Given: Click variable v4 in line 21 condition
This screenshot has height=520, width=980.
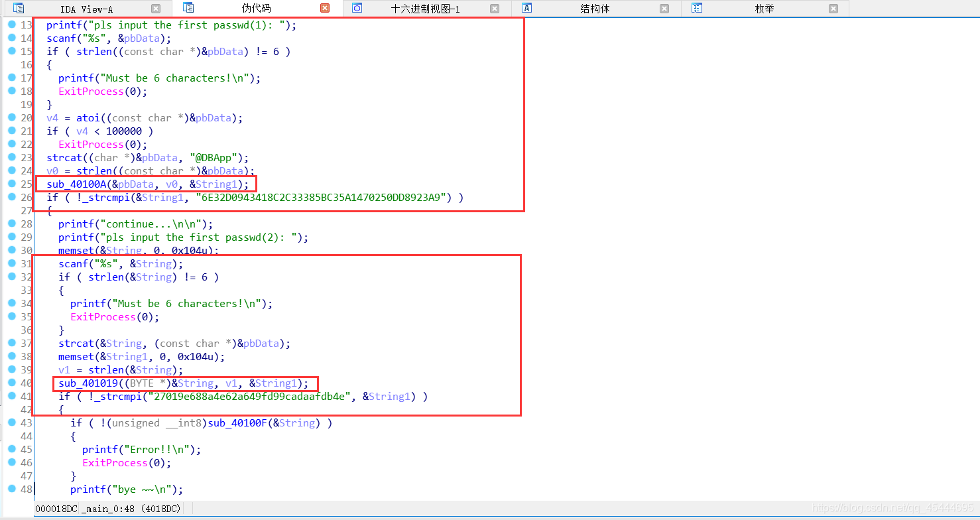Looking at the screenshot, I should [x=82, y=131].
